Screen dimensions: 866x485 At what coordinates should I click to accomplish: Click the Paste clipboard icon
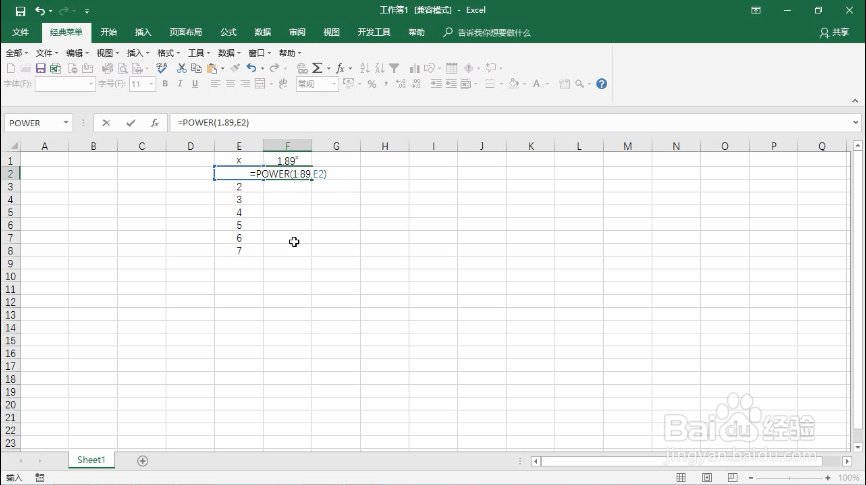(x=212, y=68)
